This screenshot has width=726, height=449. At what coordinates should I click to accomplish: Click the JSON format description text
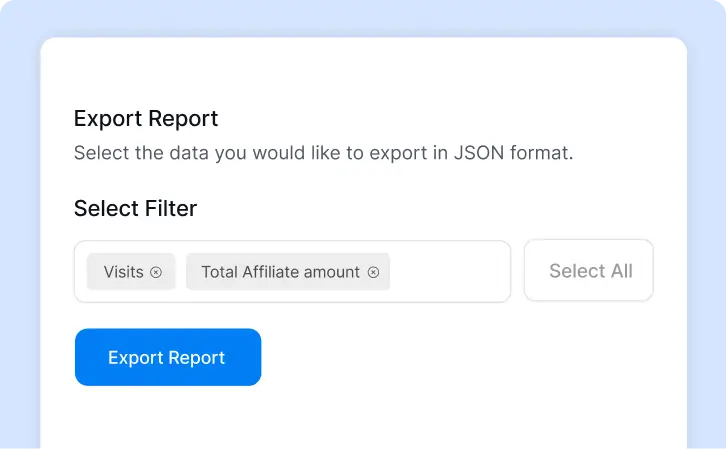(x=324, y=153)
